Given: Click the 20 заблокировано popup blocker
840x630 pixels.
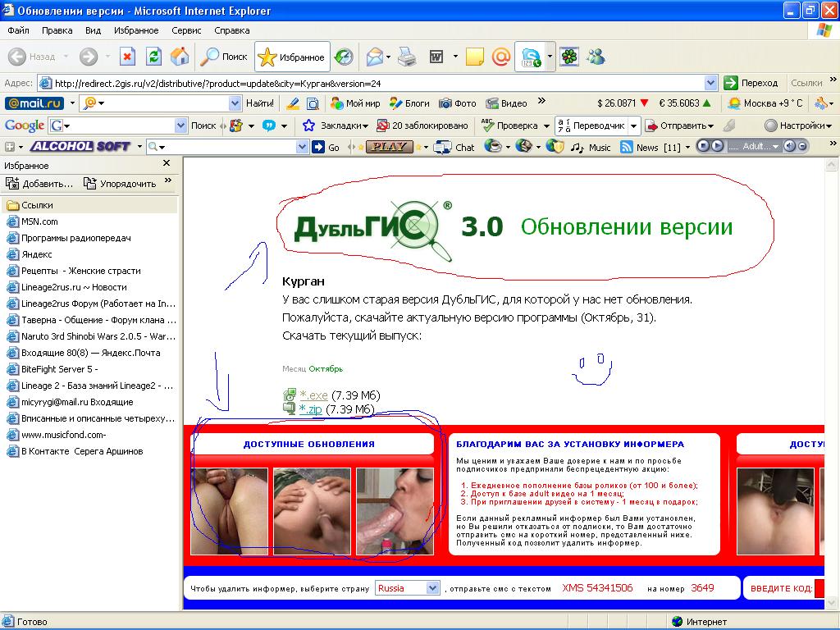Looking at the screenshot, I should [422, 126].
